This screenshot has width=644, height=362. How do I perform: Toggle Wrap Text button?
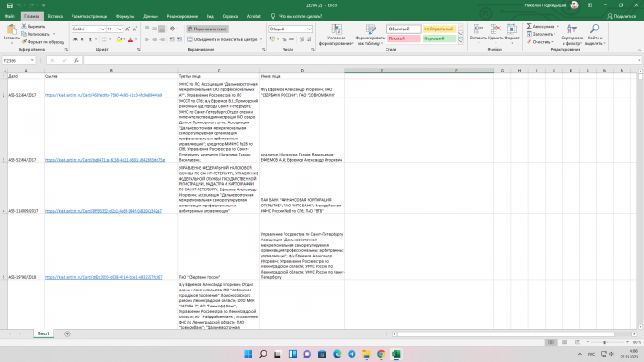tap(208, 29)
